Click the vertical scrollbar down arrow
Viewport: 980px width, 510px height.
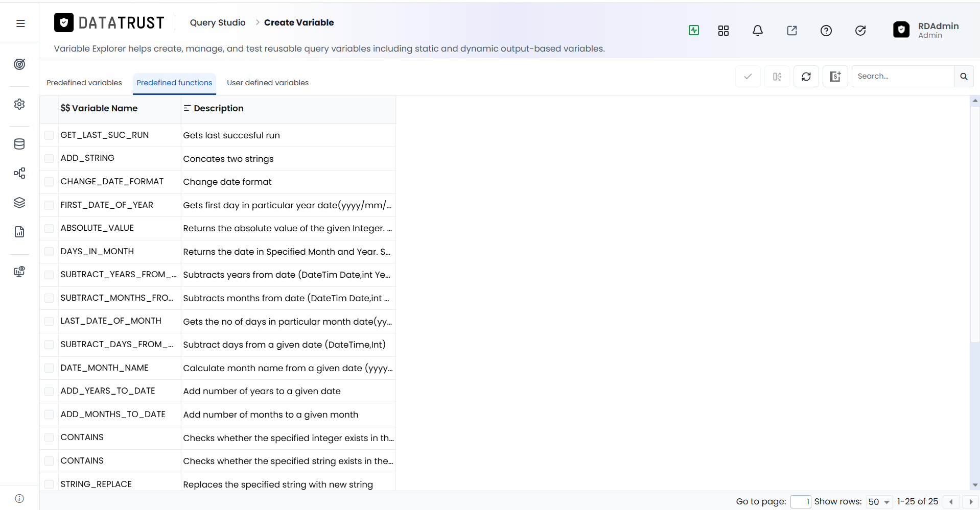975,485
